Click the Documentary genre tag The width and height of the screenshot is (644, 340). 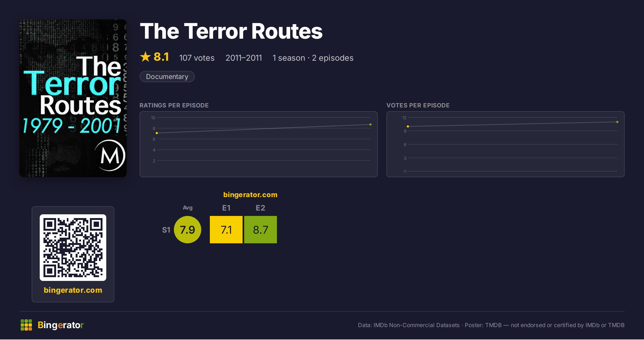pos(167,77)
